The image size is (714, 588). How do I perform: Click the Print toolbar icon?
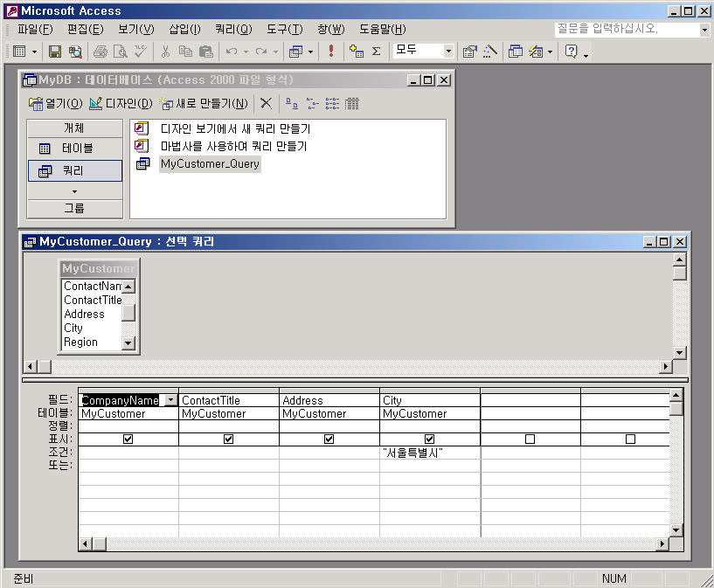coord(101,52)
